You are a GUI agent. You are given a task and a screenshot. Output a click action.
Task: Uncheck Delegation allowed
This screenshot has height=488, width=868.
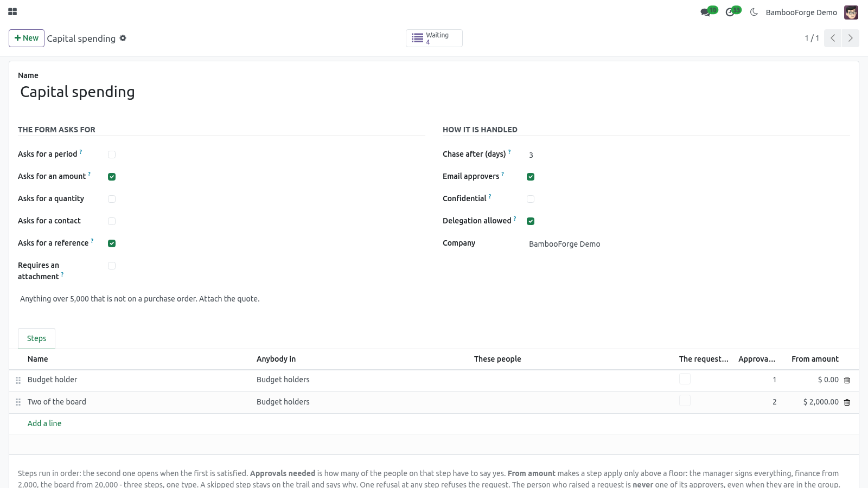(531, 221)
